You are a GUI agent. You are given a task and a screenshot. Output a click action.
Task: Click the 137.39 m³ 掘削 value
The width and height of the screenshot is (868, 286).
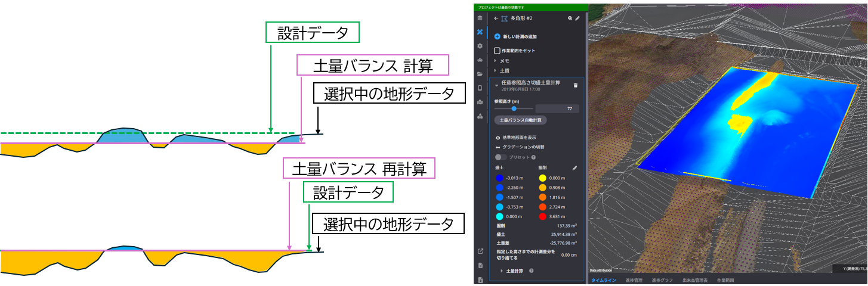point(567,226)
